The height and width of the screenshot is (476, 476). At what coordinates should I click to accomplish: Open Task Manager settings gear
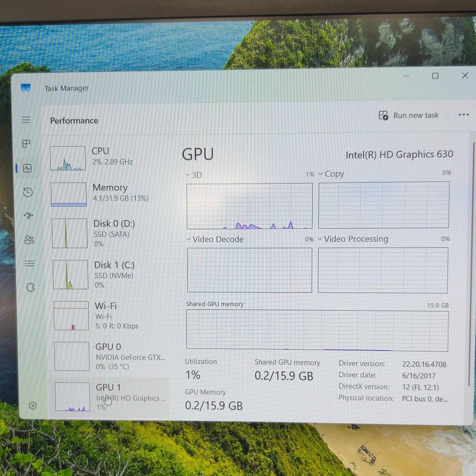click(33, 406)
